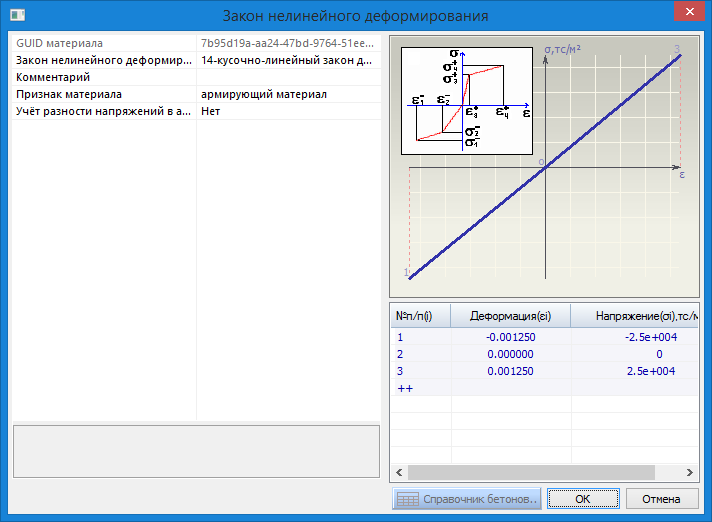
Task: Toggle the 'Нет' value for stress difference
Action: 288,111
